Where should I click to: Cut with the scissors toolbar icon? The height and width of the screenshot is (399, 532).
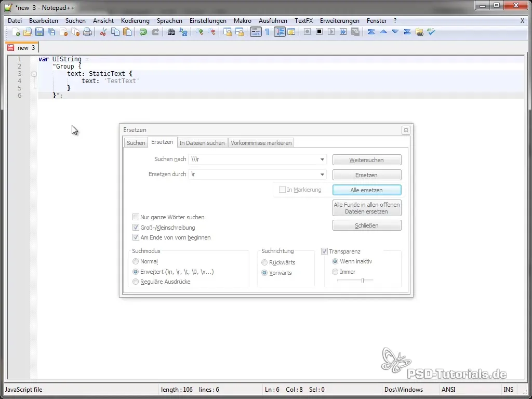103,32
